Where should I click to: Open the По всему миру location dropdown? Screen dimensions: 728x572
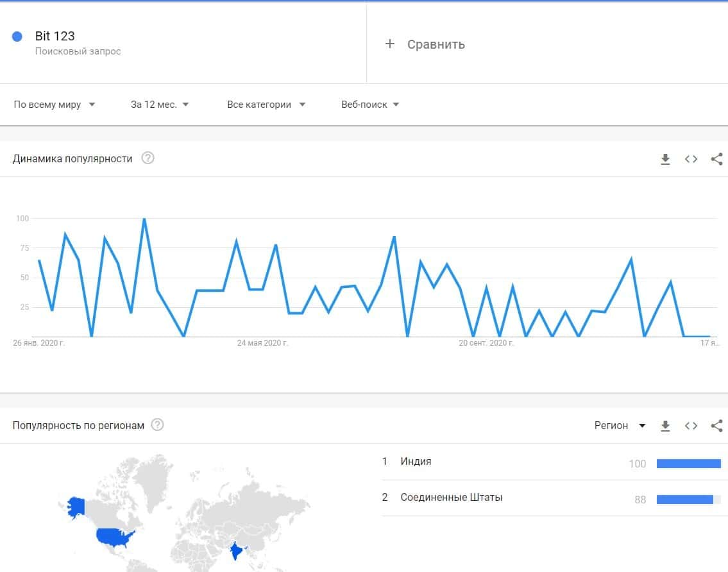(55, 105)
